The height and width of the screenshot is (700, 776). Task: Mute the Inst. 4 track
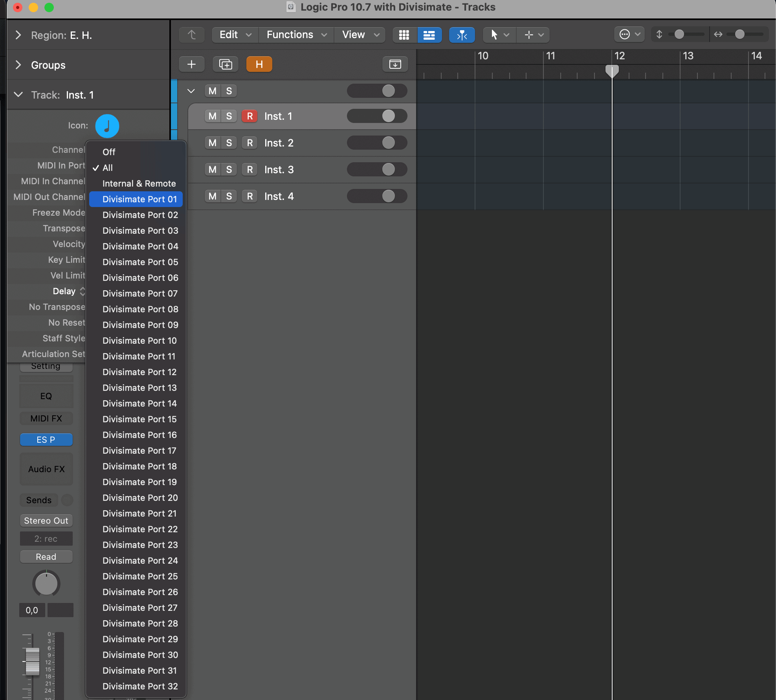click(213, 196)
